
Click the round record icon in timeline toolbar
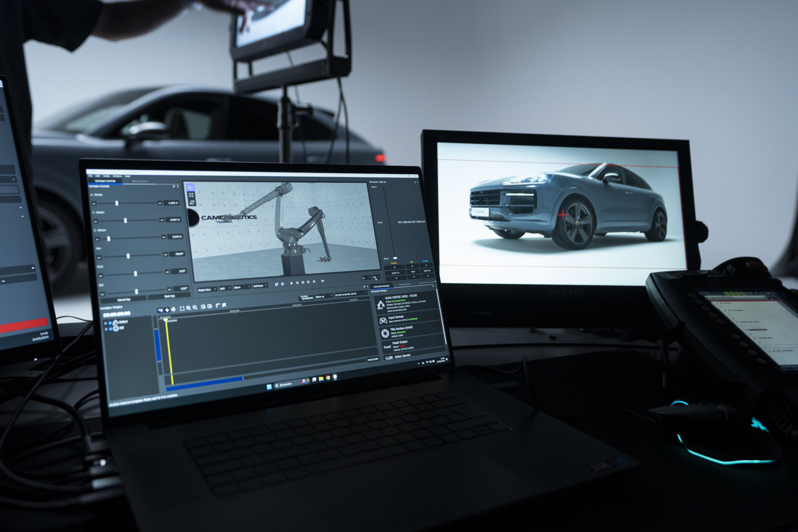[x=173, y=310]
